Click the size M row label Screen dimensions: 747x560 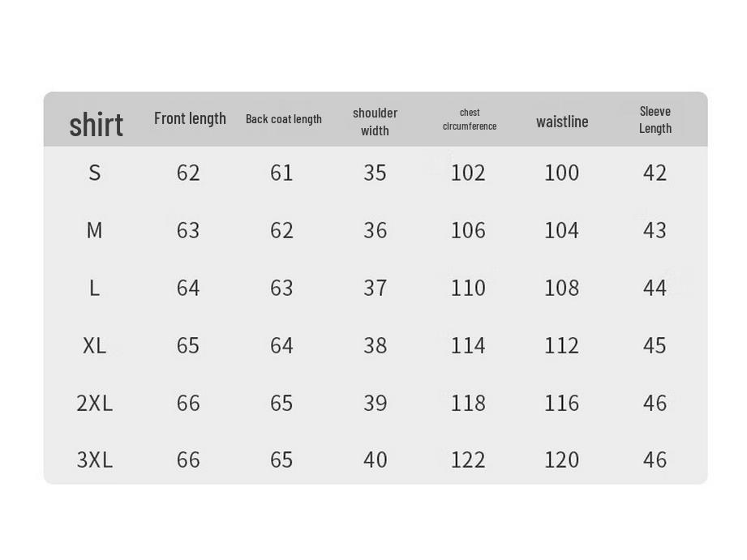94,230
